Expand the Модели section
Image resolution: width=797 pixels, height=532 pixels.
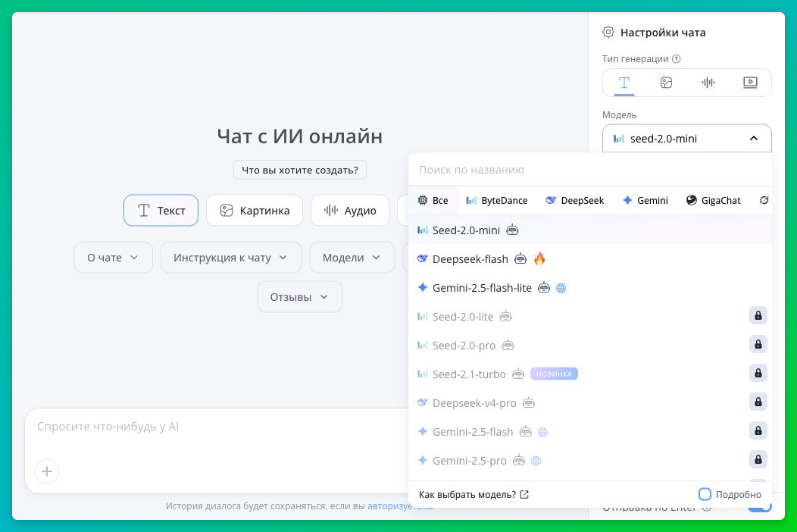352,258
